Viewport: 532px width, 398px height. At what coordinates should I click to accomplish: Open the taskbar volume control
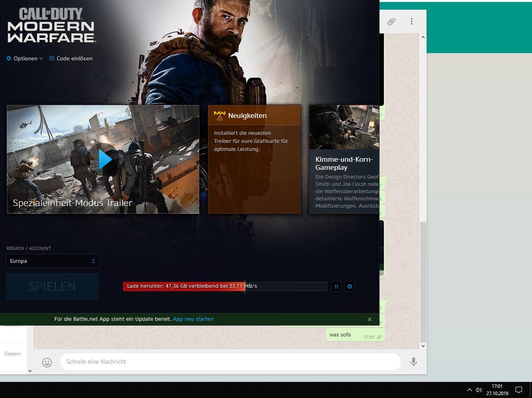pos(479,390)
